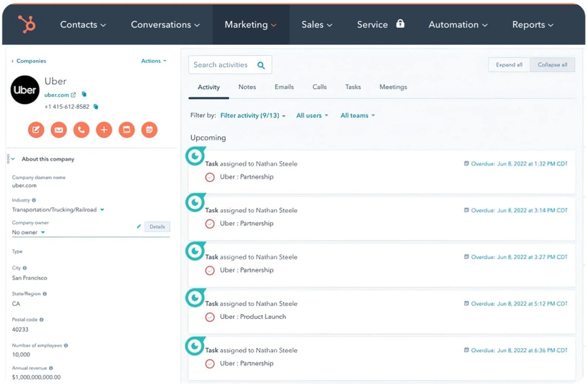Click the info icon beside Postal code
This screenshot has height=389, width=588.
41,320
